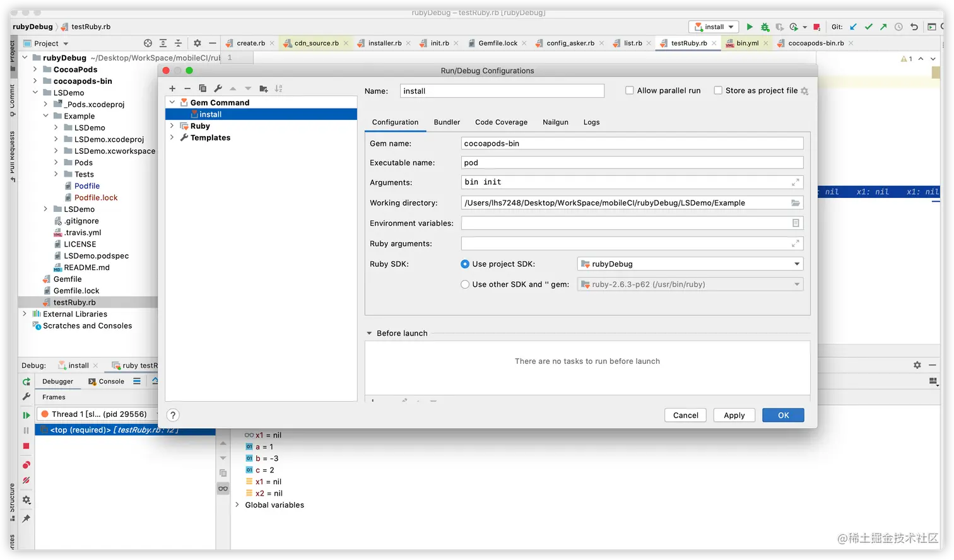Start debugging with the green bug icon
The image size is (954, 560).
[x=765, y=27]
